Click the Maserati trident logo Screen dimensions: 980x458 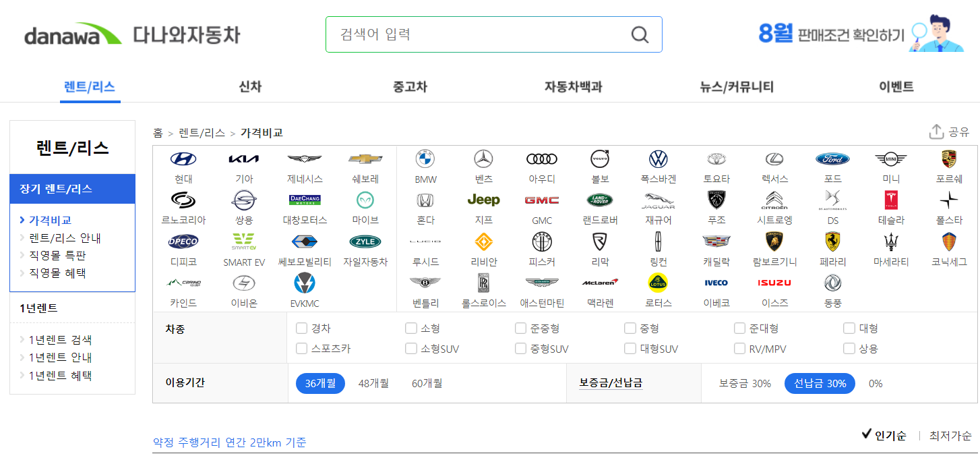pos(891,241)
